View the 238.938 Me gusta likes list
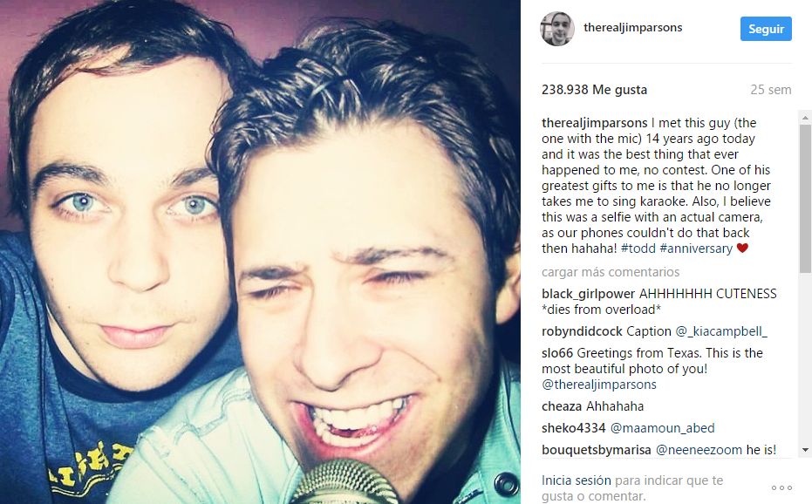The width and height of the screenshot is (812, 504). point(595,90)
